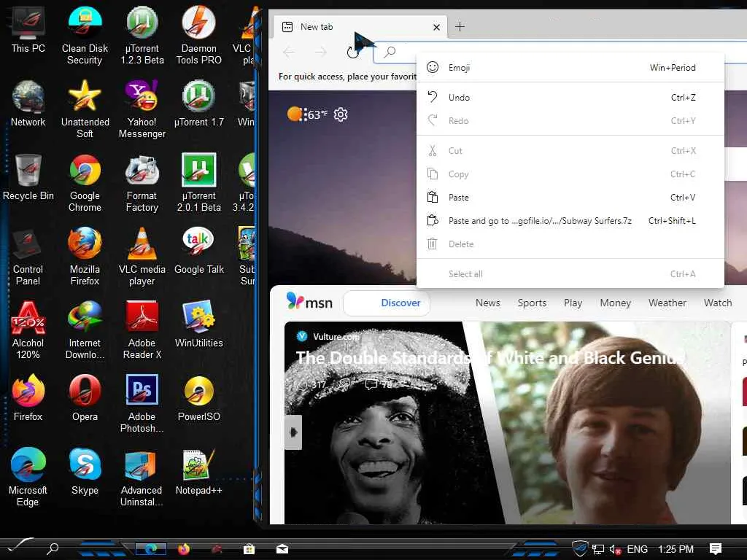
Task: Open Google Chrome desktop icon
Action: coord(85,182)
